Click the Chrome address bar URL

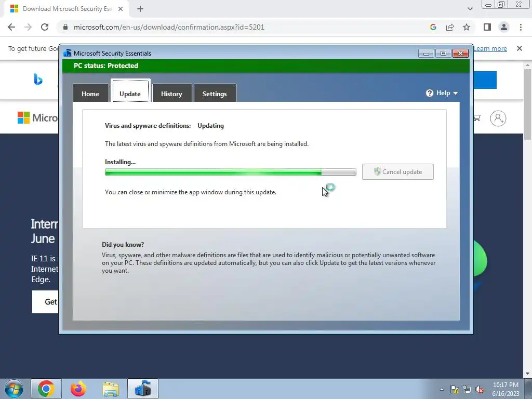pos(169,27)
